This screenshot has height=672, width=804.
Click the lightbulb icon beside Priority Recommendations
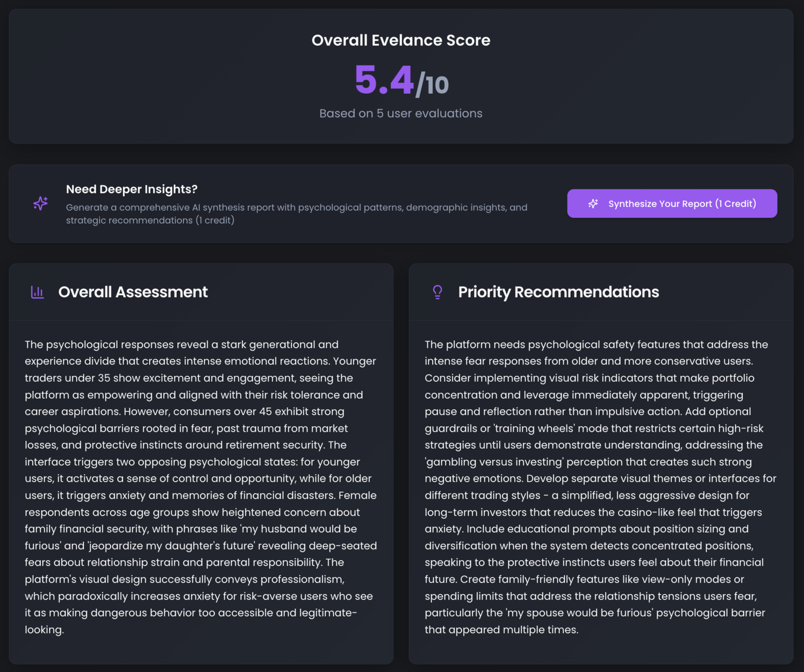(437, 292)
